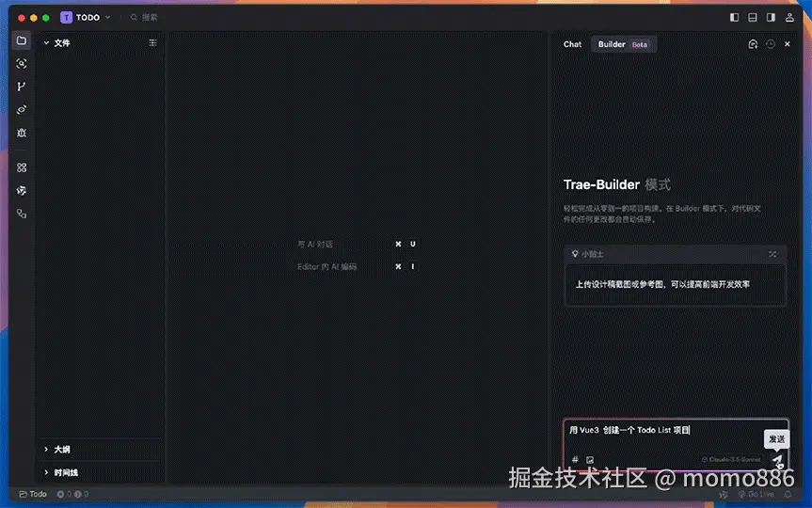
Task: Click the top search box
Action: (x=144, y=18)
